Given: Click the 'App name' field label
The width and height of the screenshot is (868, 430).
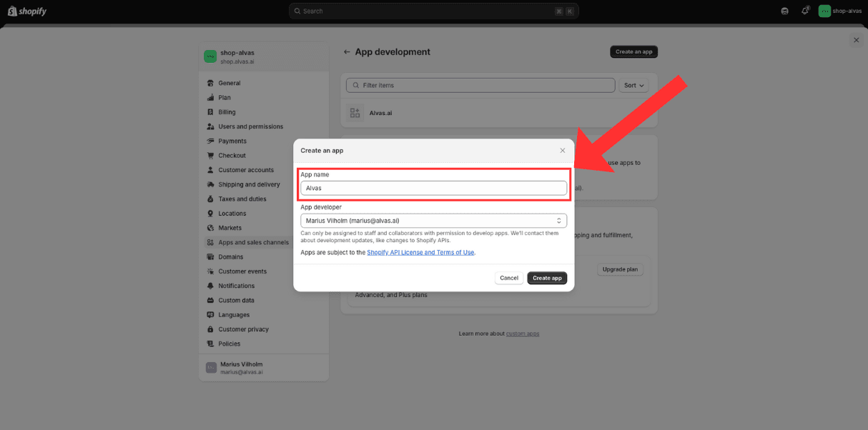Looking at the screenshot, I should click(315, 174).
